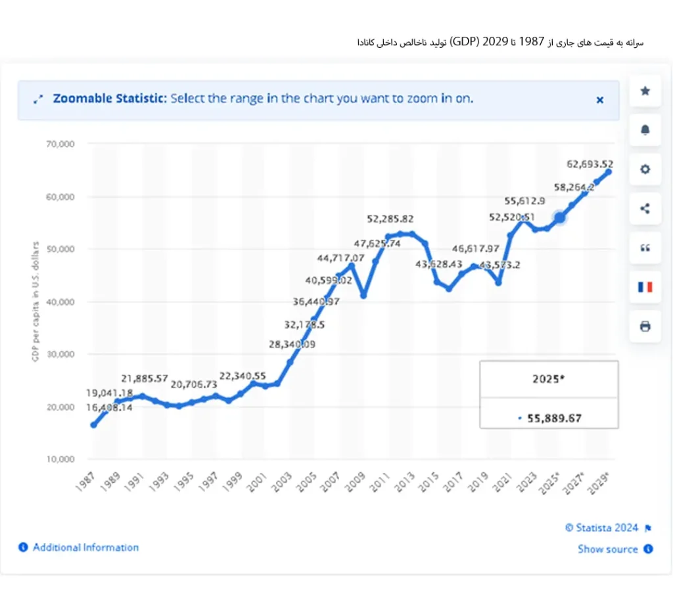Screen dimensions: 673x616
Task: Click the 2029 data point on line
Action: (608, 172)
